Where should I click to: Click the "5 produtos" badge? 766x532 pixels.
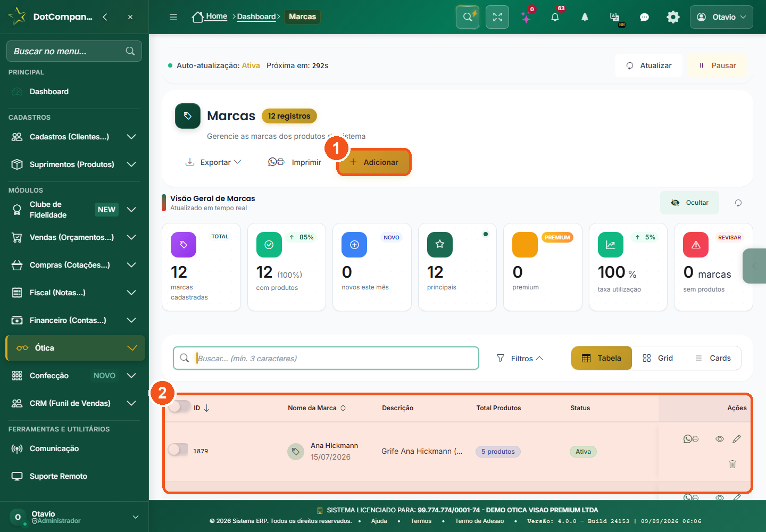(498, 452)
